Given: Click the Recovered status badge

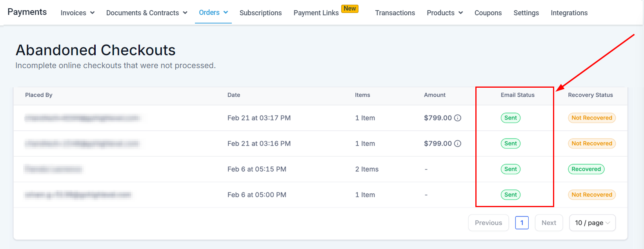Looking at the screenshot, I should point(586,169).
